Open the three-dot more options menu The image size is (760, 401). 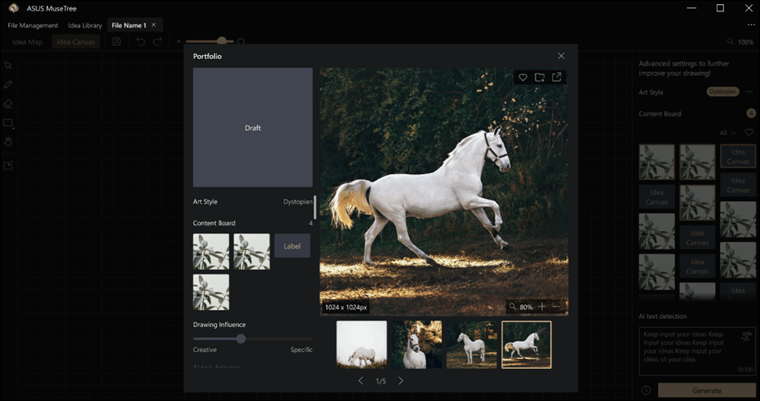(x=751, y=25)
